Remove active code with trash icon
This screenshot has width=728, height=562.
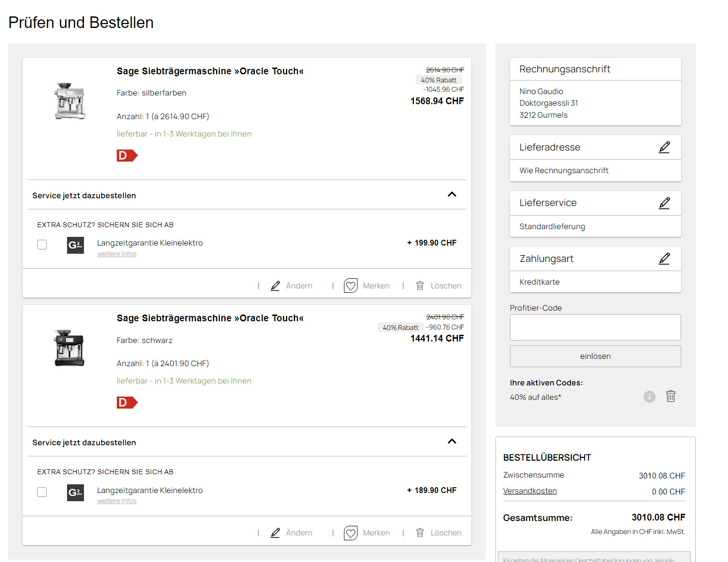[670, 397]
